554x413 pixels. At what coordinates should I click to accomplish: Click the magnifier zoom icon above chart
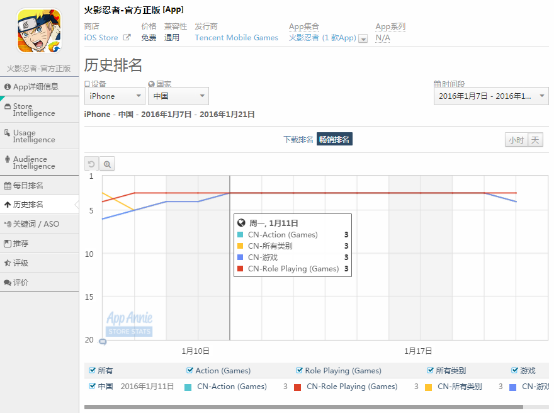coord(107,164)
